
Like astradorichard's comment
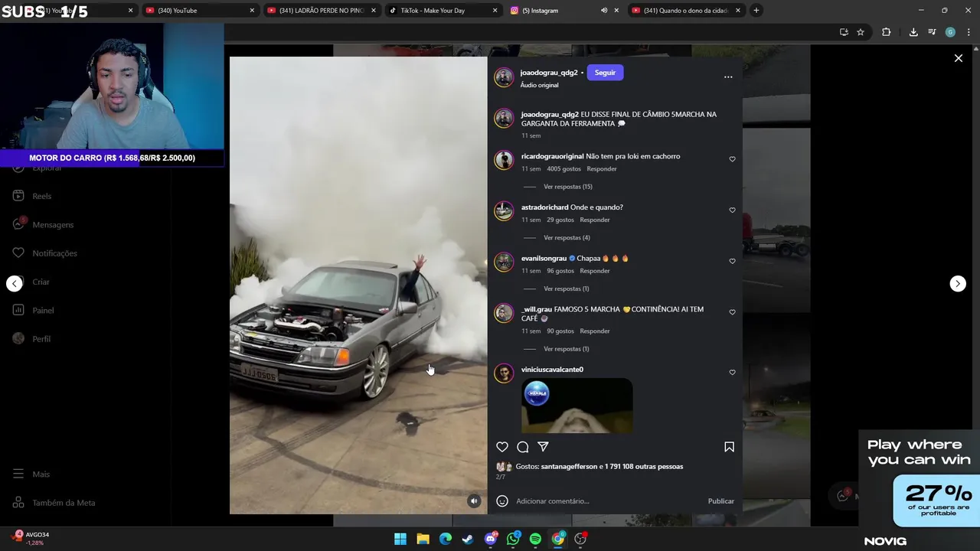732,210
